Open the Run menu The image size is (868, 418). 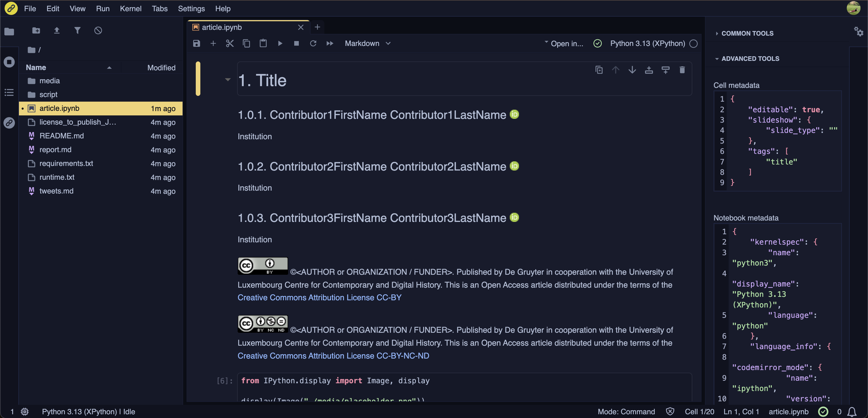click(x=102, y=9)
